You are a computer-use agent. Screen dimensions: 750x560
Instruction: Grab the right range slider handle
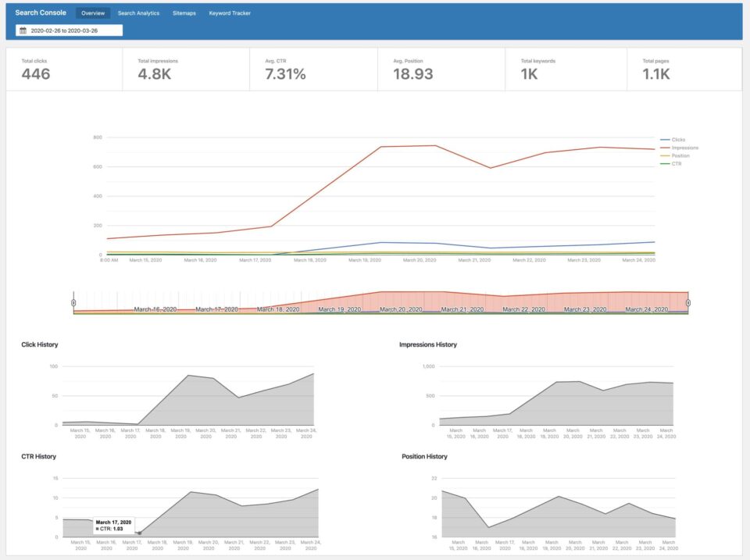(688, 303)
